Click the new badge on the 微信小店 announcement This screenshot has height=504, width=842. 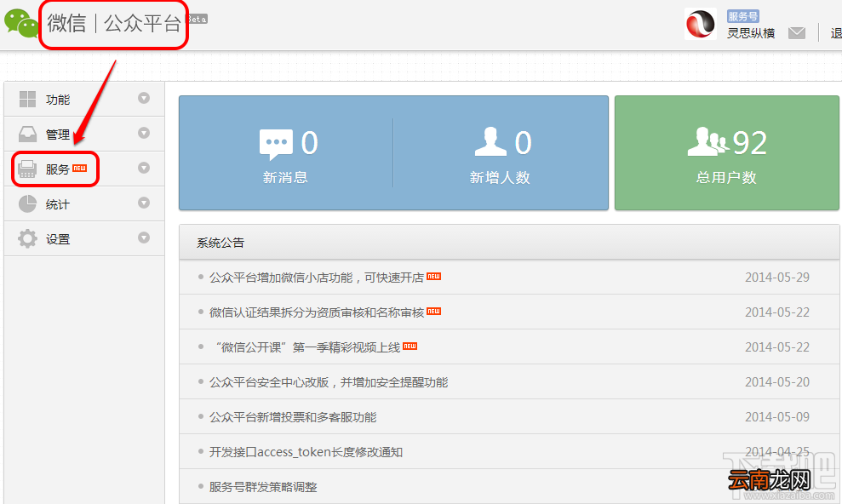[433, 277]
